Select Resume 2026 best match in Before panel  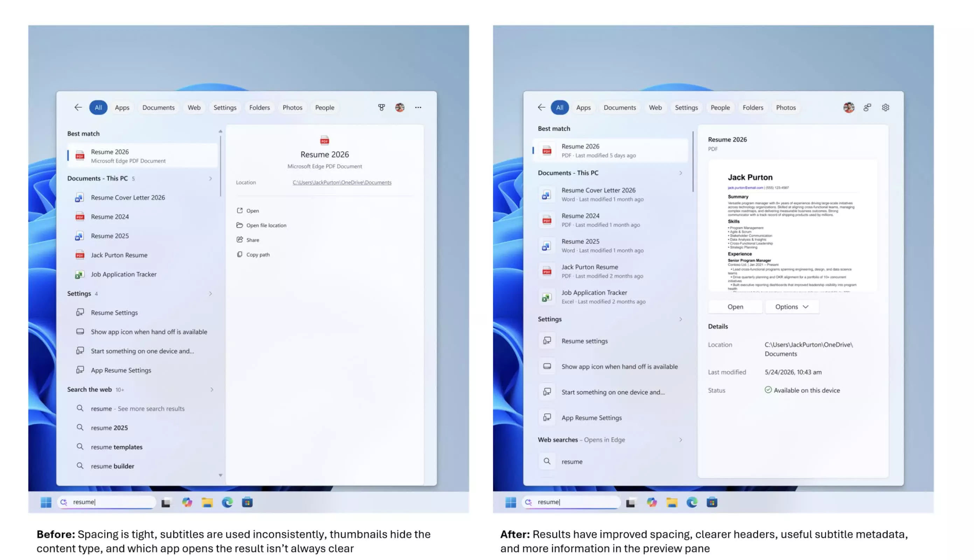click(x=142, y=156)
